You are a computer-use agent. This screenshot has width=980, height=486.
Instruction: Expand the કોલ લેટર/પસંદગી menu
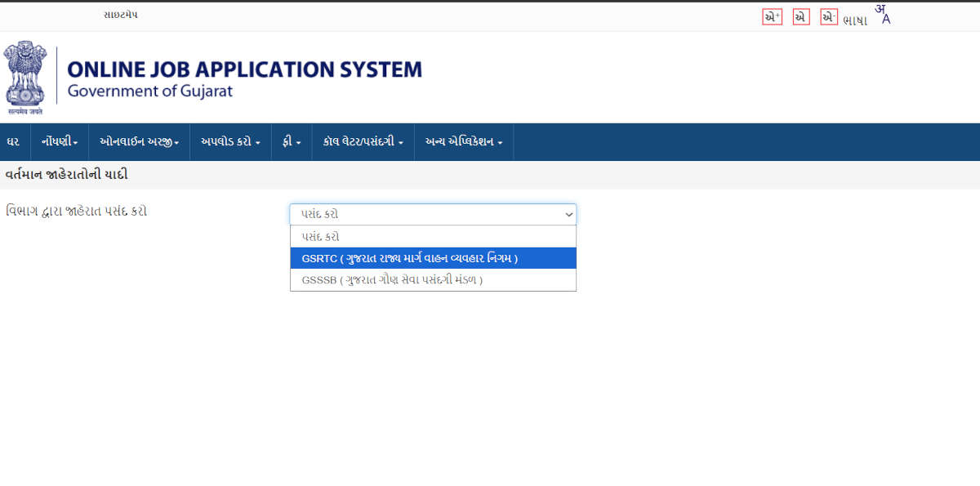coord(363,142)
